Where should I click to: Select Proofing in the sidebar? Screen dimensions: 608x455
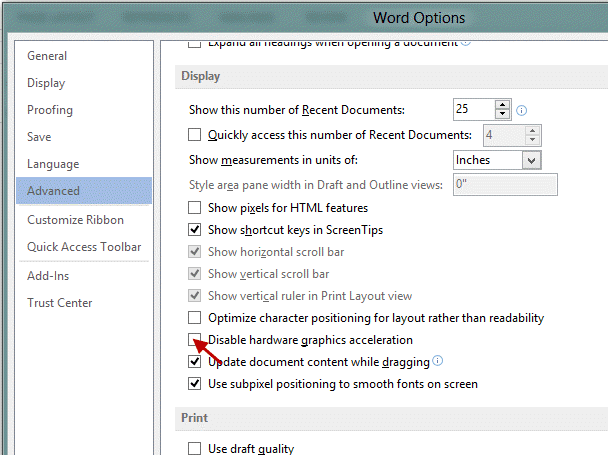(x=50, y=110)
